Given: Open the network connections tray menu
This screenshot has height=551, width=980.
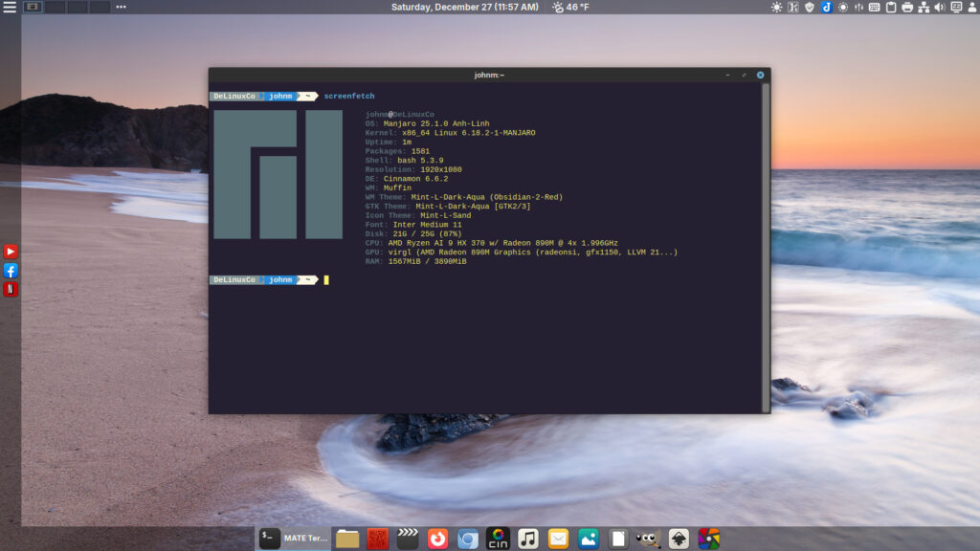Looking at the screenshot, I should [924, 8].
